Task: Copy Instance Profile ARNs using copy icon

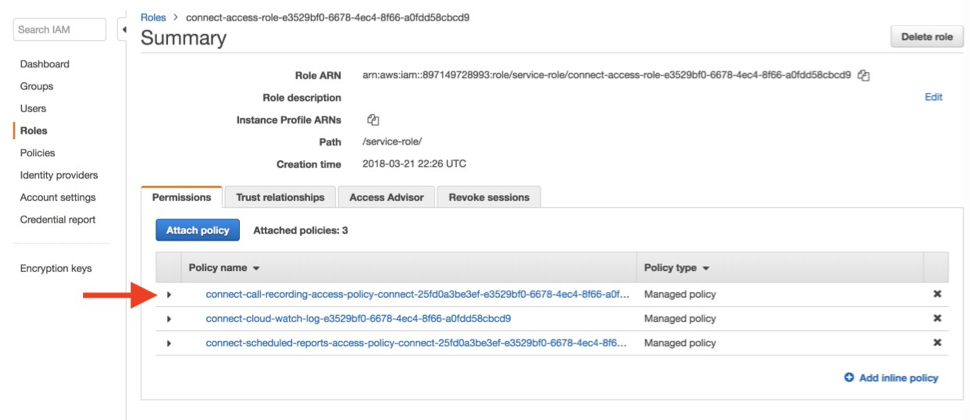Action: [373, 120]
